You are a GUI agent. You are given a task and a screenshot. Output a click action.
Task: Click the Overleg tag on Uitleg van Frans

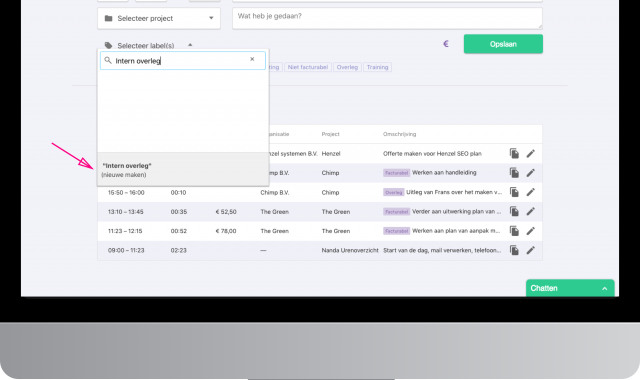pyautogui.click(x=393, y=192)
